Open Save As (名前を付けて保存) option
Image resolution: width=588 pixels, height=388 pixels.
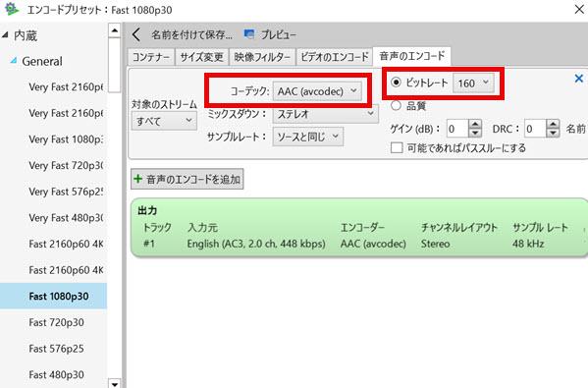point(191,35)
